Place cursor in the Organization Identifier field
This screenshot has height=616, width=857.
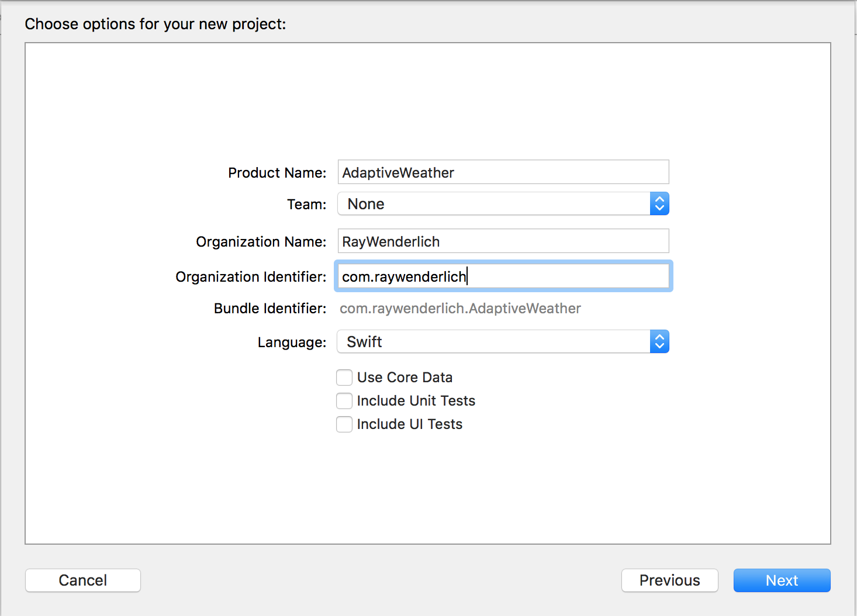point(503,276)
